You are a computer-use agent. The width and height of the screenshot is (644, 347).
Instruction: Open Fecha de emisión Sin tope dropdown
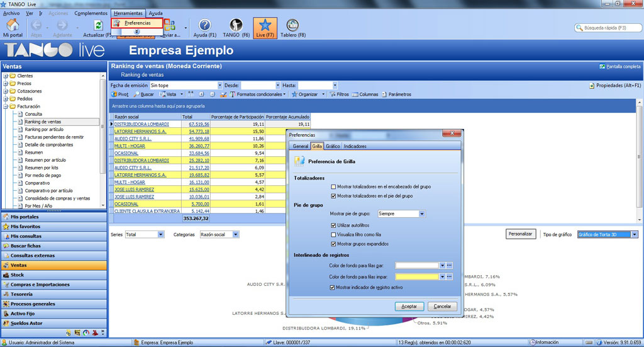coord(219,86)
